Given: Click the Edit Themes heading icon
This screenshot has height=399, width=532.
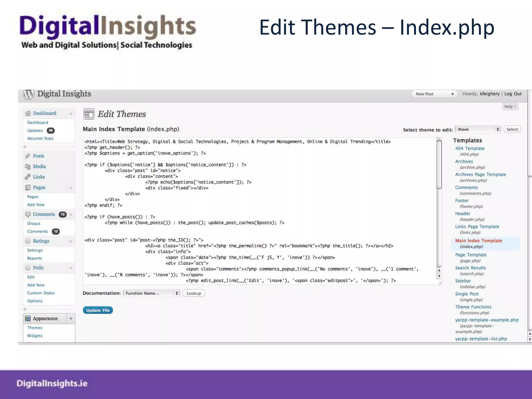Looking at the screenshot, I should (x=89, y=114).
